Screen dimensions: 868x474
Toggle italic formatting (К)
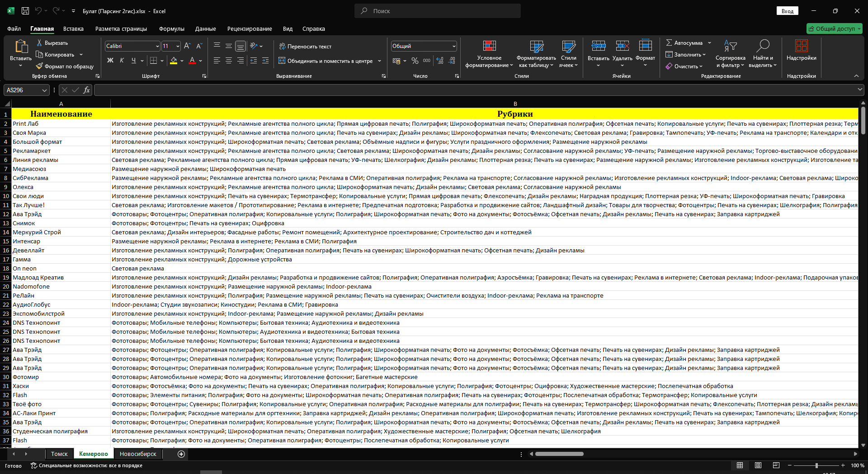[122, 61]
